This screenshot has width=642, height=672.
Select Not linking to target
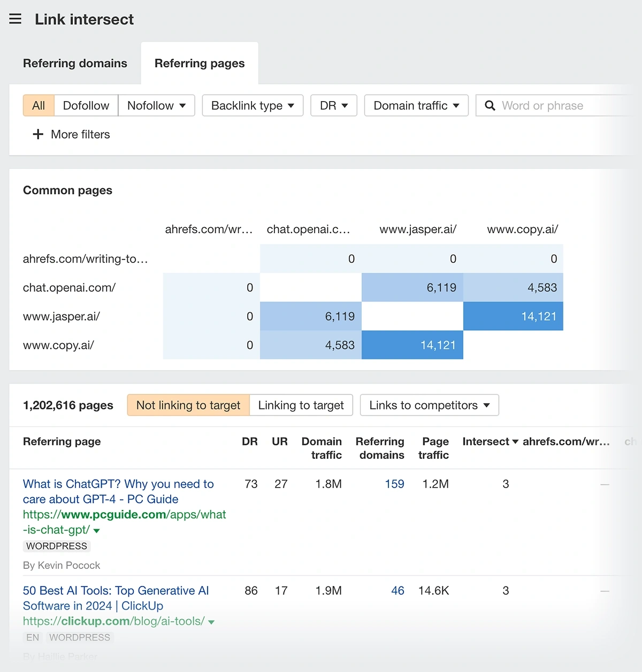188,405
